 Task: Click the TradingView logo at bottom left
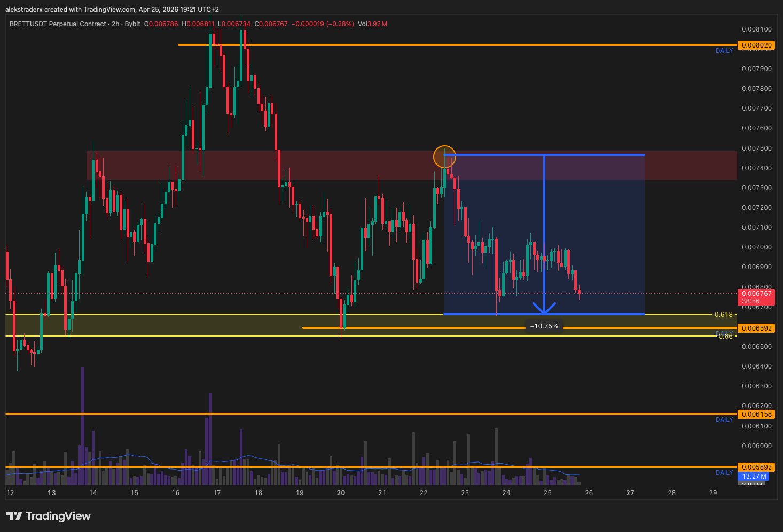[x=48, y=516]
